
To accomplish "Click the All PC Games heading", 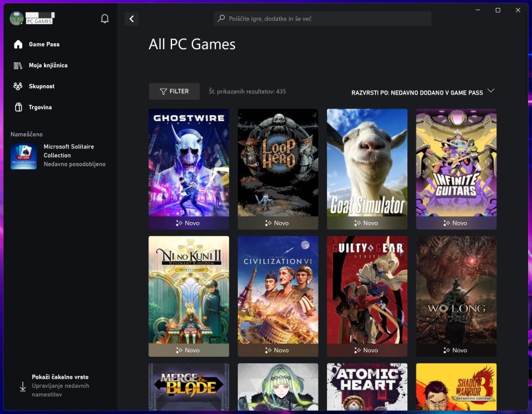I will pyautogui.click(x=192, y=44).
